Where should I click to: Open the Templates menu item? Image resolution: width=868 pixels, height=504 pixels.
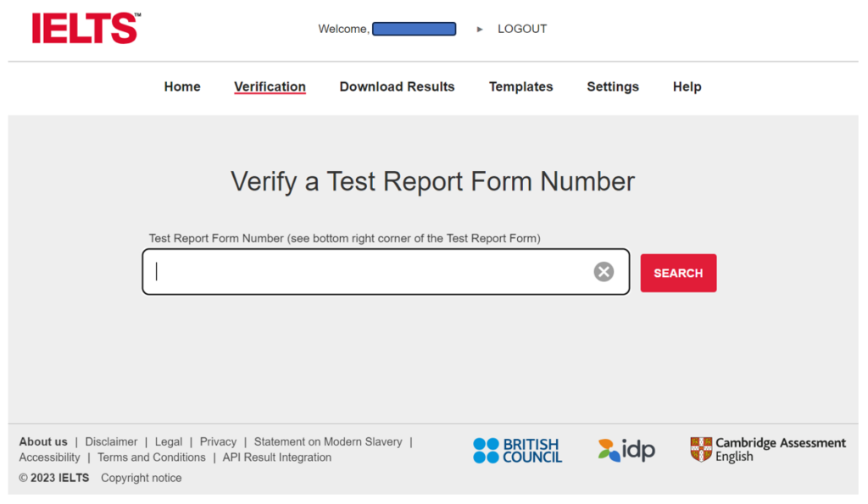[520, 86]
